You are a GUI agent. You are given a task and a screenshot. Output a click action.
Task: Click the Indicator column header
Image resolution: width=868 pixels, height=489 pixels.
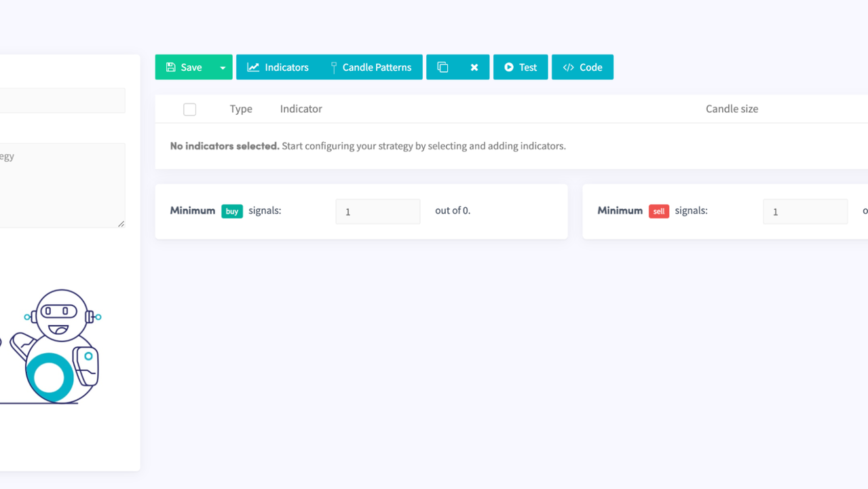(x=301, y=109)
